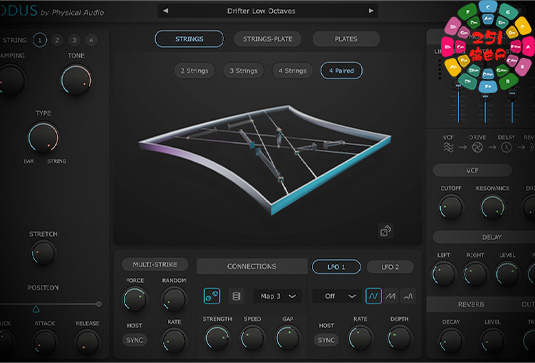Switch to the LFO 1 tab

(x=336, y=267)
